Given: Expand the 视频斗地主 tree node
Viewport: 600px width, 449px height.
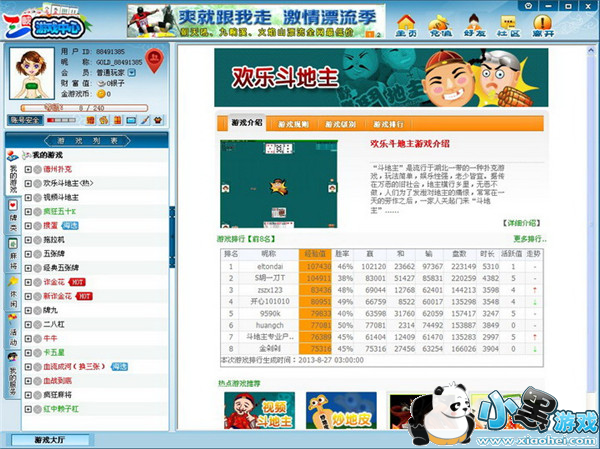Looking at the screenshot, I should (x=28, y=198).
